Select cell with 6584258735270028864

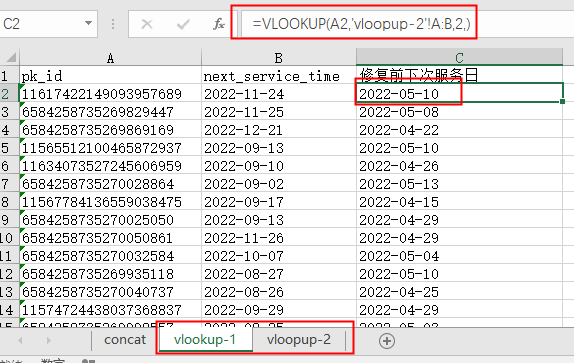(x=110, y=183)
